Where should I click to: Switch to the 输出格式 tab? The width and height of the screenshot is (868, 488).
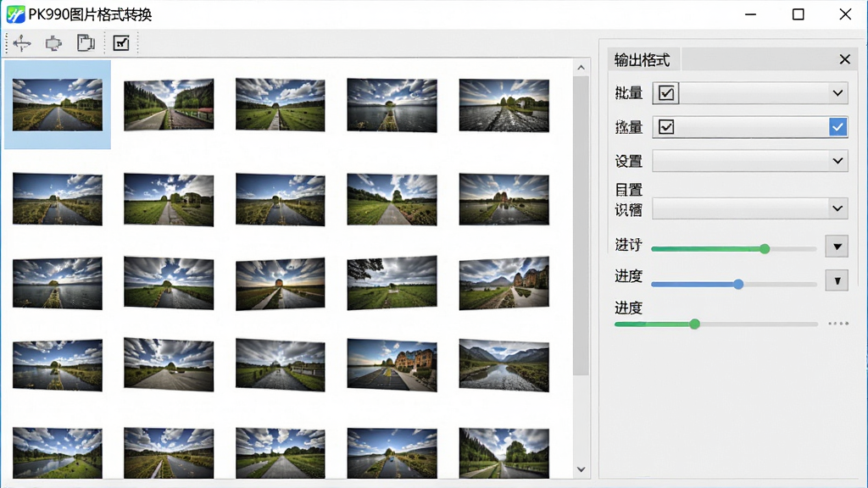point(644,59)
